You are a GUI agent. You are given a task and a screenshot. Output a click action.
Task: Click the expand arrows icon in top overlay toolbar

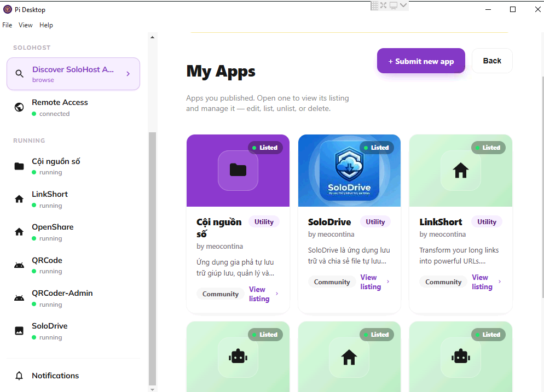coord(383,5)
